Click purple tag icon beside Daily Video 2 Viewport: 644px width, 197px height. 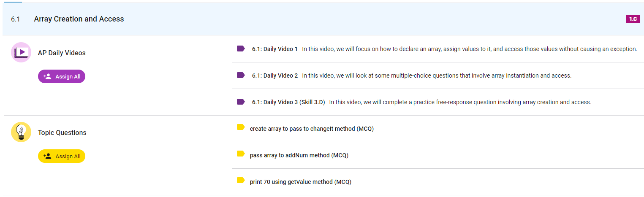click(x=241, y=75)
